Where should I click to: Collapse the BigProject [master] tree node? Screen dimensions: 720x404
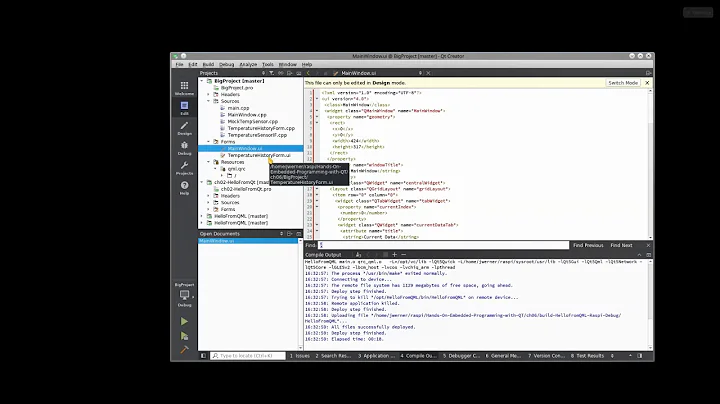202,81
